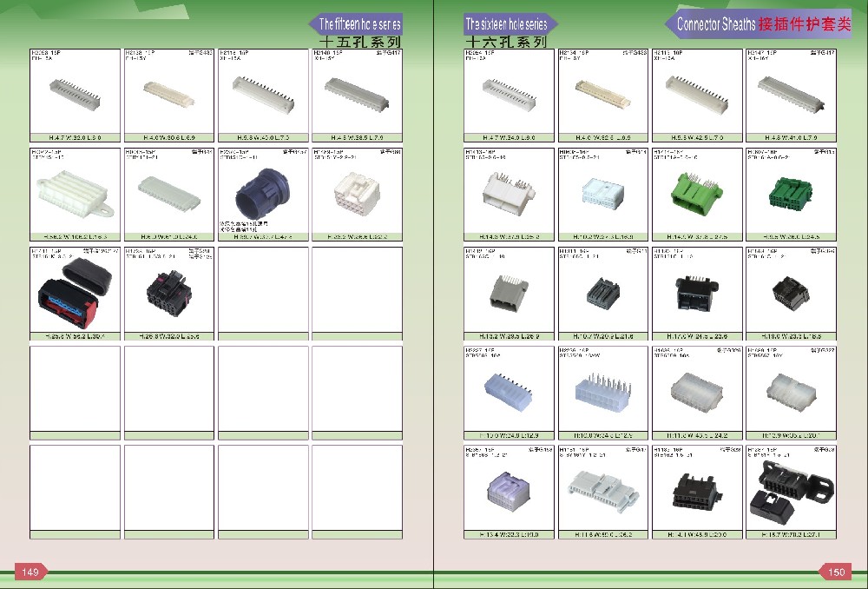The image size is (868, 589).
Task: Click the bright green pin header photo
Action: pyautogui.click(x=696, y=194)
